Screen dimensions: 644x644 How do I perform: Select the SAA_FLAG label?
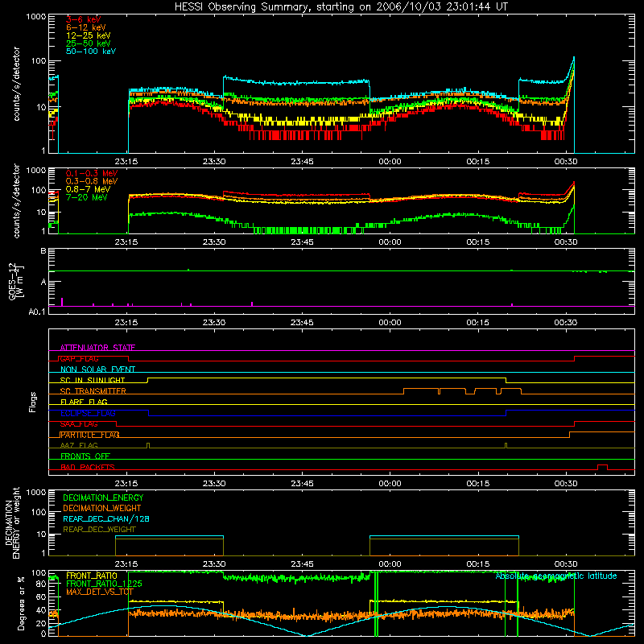79,423
